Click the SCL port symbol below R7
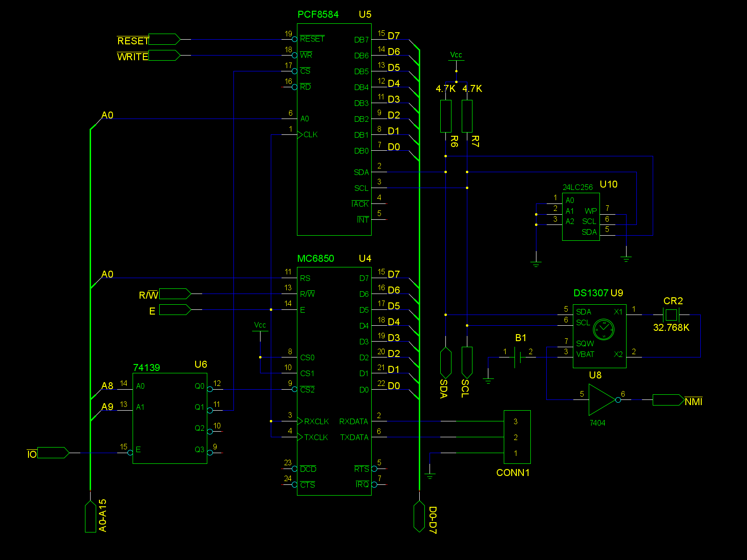The width and height of the screenshot is (747, 560). click(467, 363)
